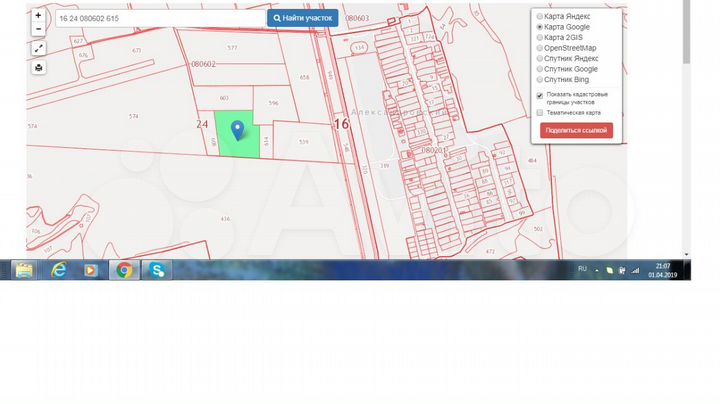This screenshot has width=720, height=404.
Task: Click parcel labeled 596 on map
Action: tap(273, 103)
